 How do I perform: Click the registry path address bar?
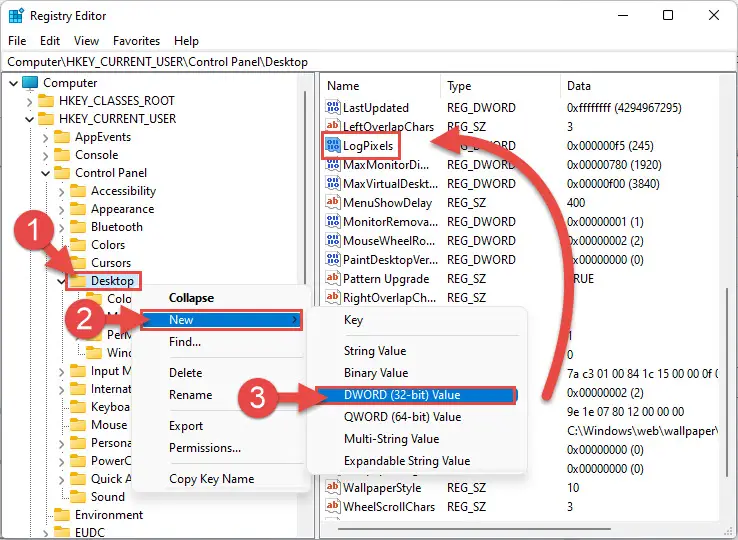(369, 62)
